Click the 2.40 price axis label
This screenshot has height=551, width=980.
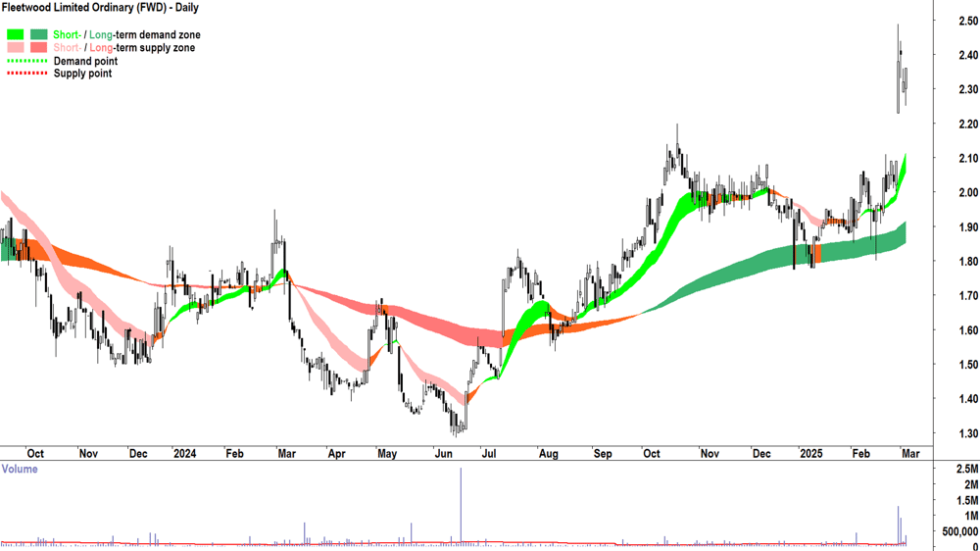pyautogui.click(x=968, y=55)
